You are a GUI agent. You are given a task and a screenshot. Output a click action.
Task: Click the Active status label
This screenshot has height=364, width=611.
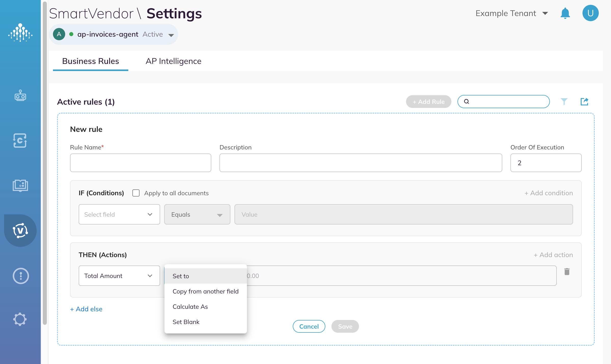pyautogui.click(x=153, y=34)
